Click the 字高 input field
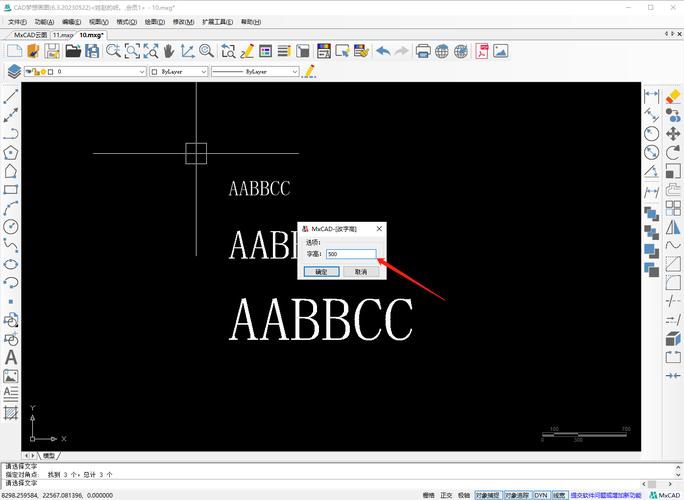Screen dimensions: 684x500 tap(350, 254)
